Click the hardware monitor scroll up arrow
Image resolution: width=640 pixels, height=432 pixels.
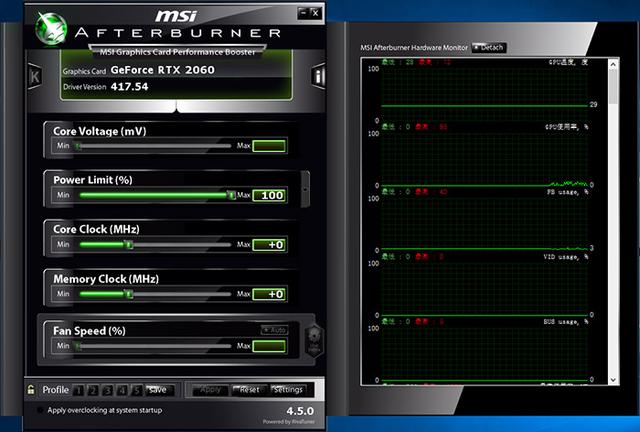pyautogui.click(x=613, y=64)
